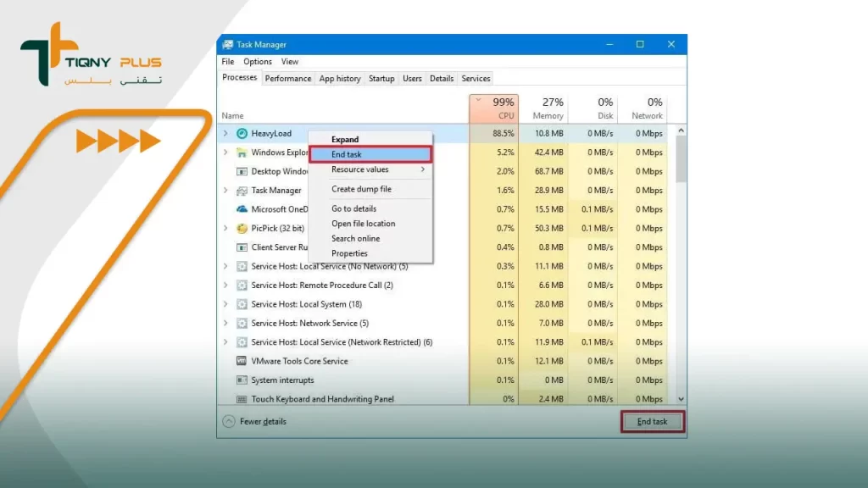Sort processes by the CPU column
The image size is (868, 488).
point(494,108)
